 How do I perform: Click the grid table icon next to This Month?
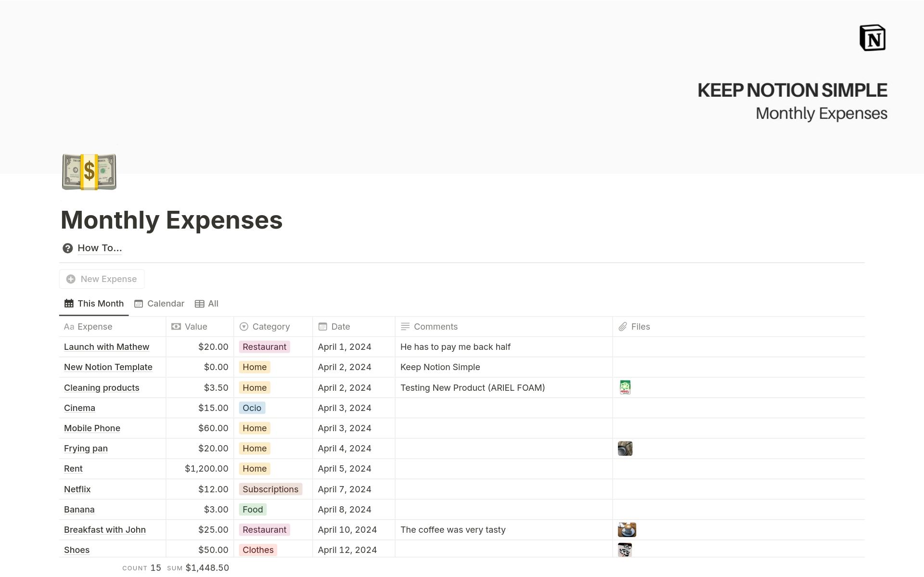(68, 303)
